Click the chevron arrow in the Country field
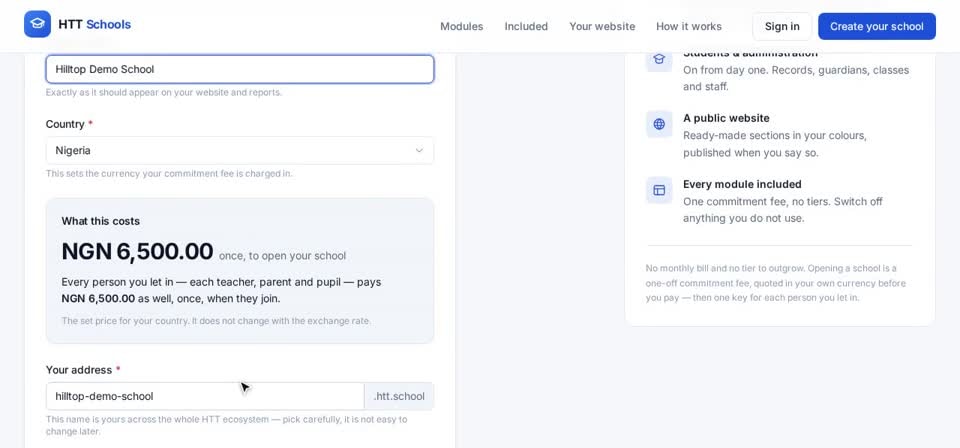 [419, 151]
